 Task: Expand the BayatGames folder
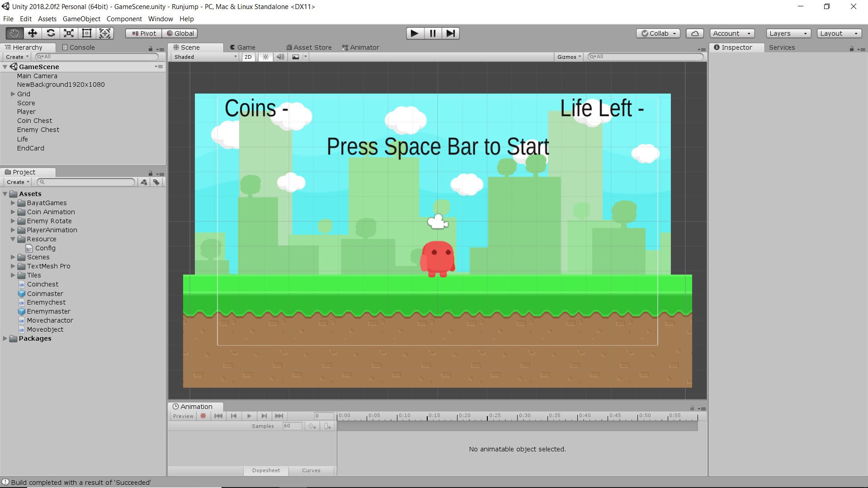click(x=13, y=203)
